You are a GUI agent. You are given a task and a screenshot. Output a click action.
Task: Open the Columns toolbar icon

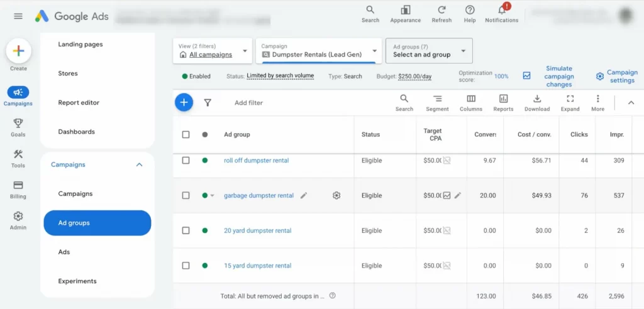[x=470, y=99]
